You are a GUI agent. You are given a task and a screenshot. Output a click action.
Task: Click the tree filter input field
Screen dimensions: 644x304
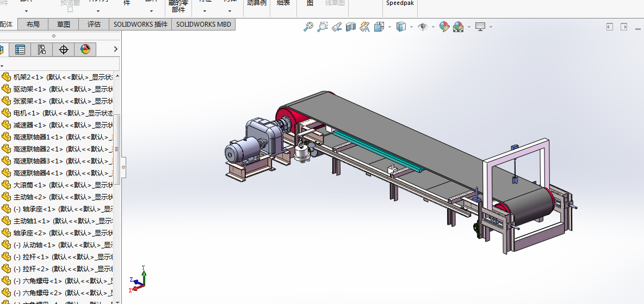pos(59,64)
